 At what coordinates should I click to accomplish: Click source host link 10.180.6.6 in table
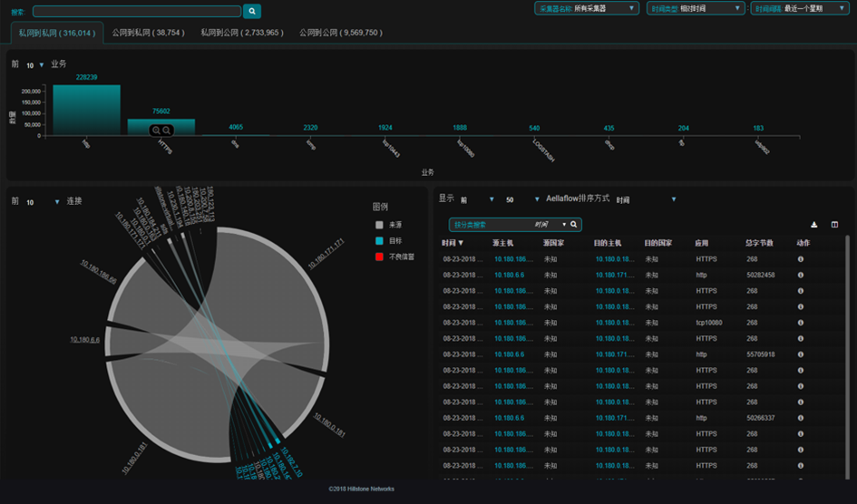point(509,275)
